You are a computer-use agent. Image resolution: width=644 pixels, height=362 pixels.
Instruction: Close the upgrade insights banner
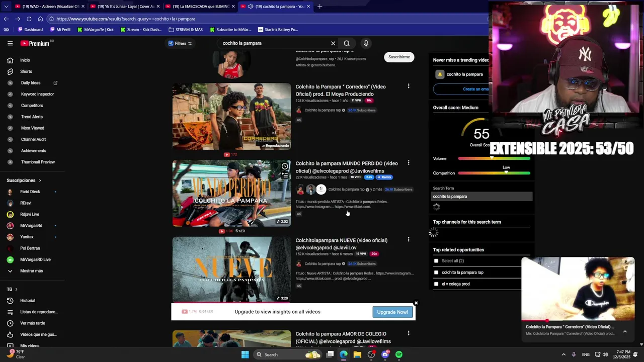[416, 303]
